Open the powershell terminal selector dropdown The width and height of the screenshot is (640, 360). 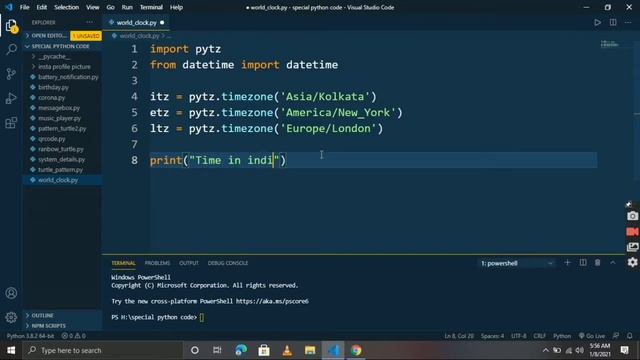516,263
